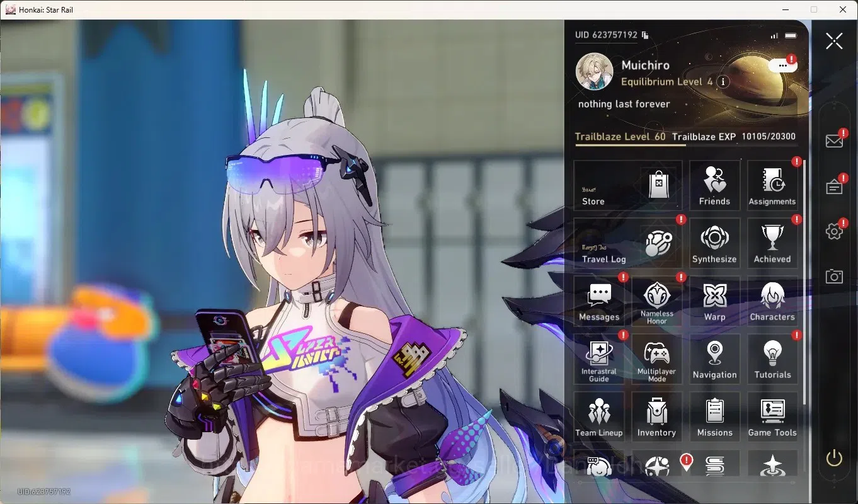The width and height of the screenshot is (858, 504).
Task: Open the Interastral Guide tile
Action: click(599, 359)
